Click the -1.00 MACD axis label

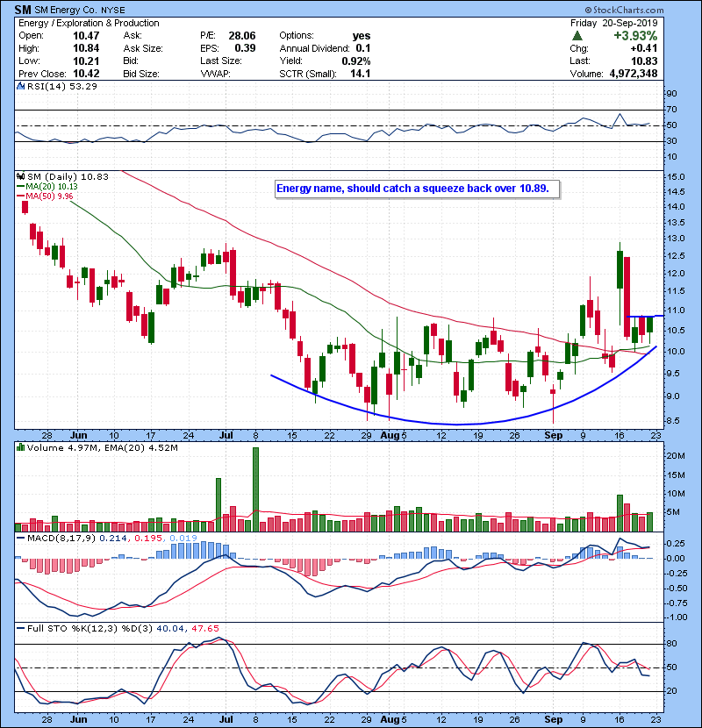(x=676, y=617)
